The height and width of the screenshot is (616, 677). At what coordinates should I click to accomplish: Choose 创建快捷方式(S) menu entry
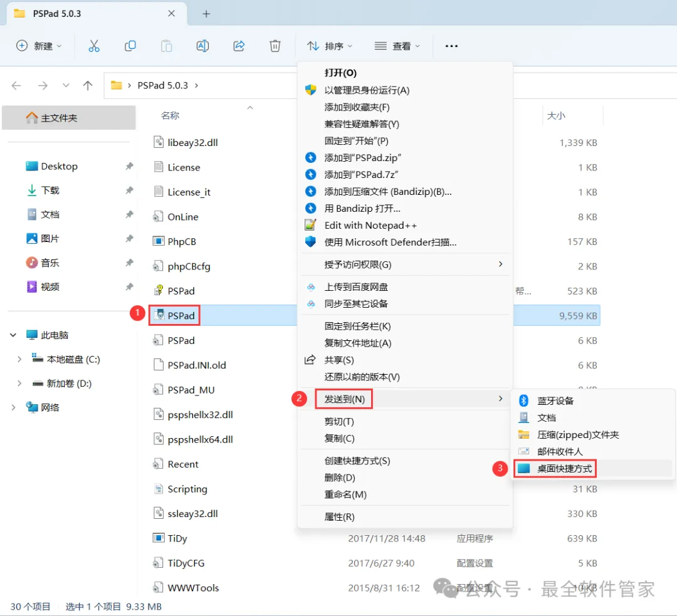tap(405, 461)
